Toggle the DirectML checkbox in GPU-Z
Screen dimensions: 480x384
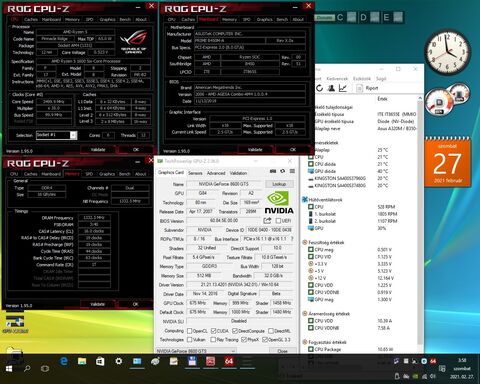point(271,331)
